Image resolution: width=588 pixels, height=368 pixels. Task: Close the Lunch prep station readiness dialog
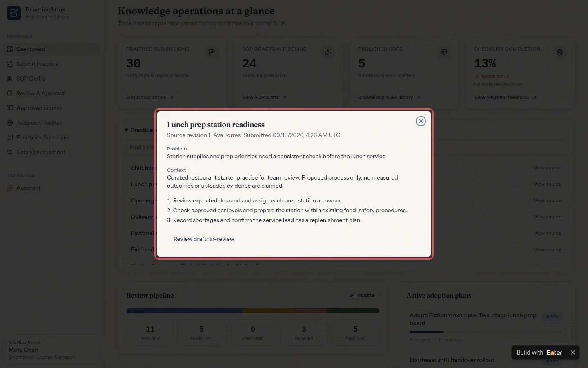pyautogui.click(x=421, y=121)
